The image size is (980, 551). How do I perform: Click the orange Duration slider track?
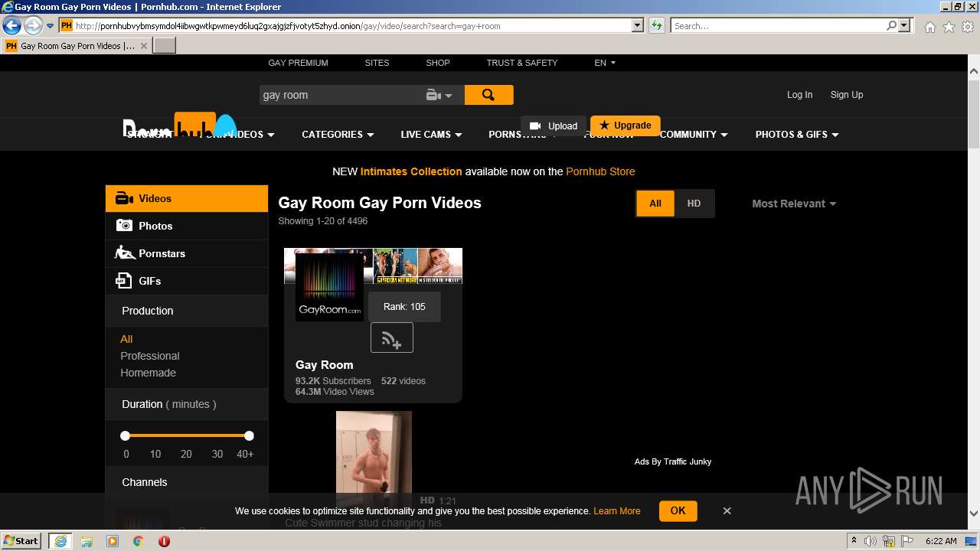187,435
